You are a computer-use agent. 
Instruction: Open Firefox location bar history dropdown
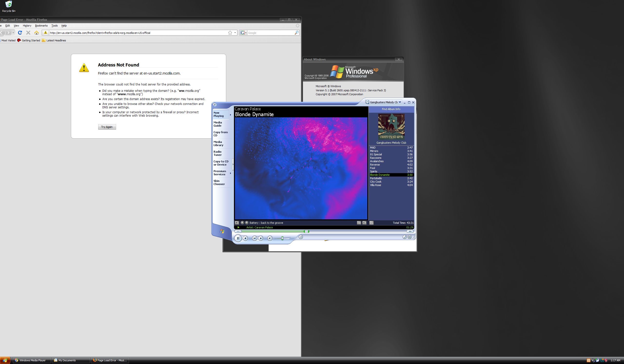(235, 33)
